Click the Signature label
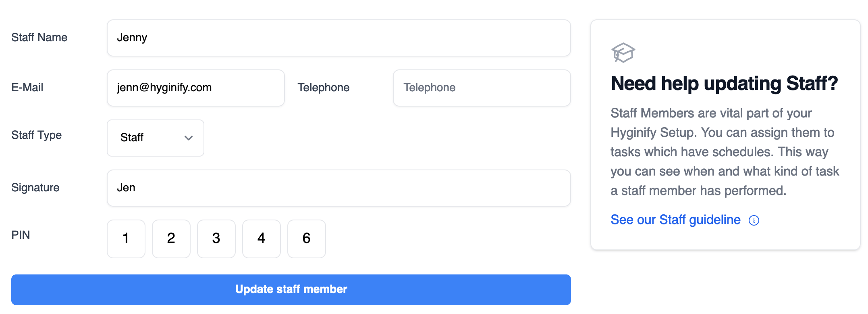The image size is (868, 314). (x=35, y=188)
